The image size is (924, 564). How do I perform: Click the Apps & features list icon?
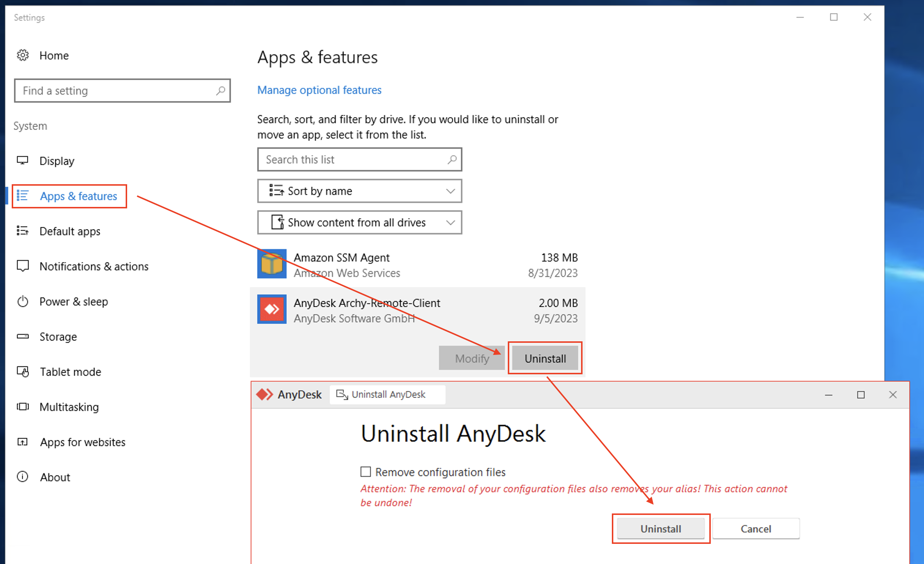pyautogui.click(x=22, y=196)
